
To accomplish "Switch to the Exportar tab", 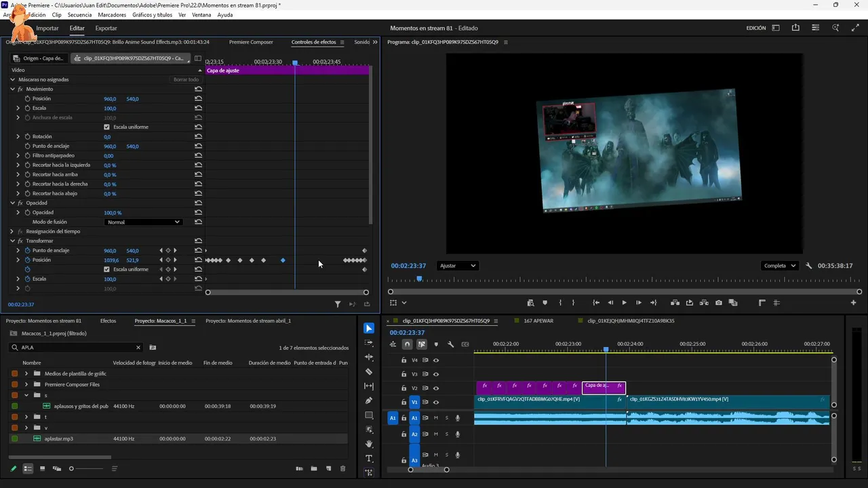I will click(106, 28).
